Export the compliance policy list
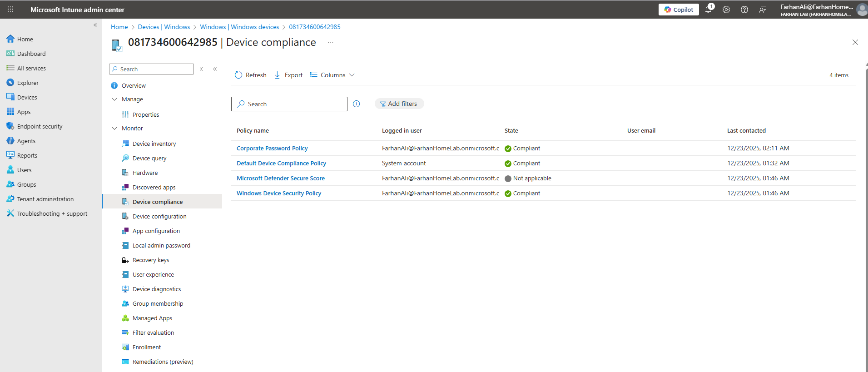This screenshot has width=868, height=372. click(x=288, y=75)
